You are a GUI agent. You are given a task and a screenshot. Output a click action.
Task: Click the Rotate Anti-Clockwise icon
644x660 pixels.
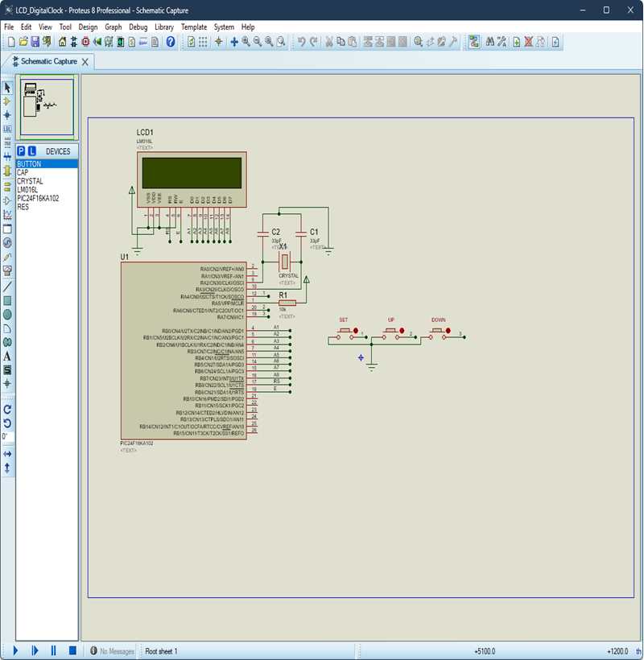7,423
